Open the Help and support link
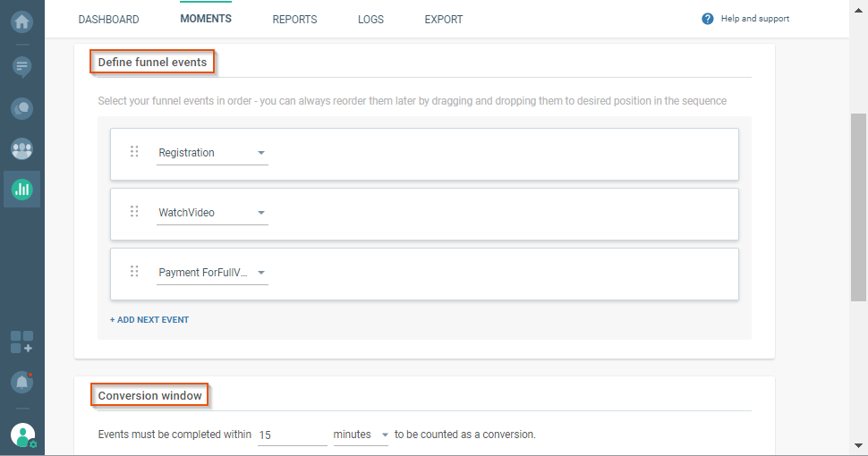 tap(754, 19)
